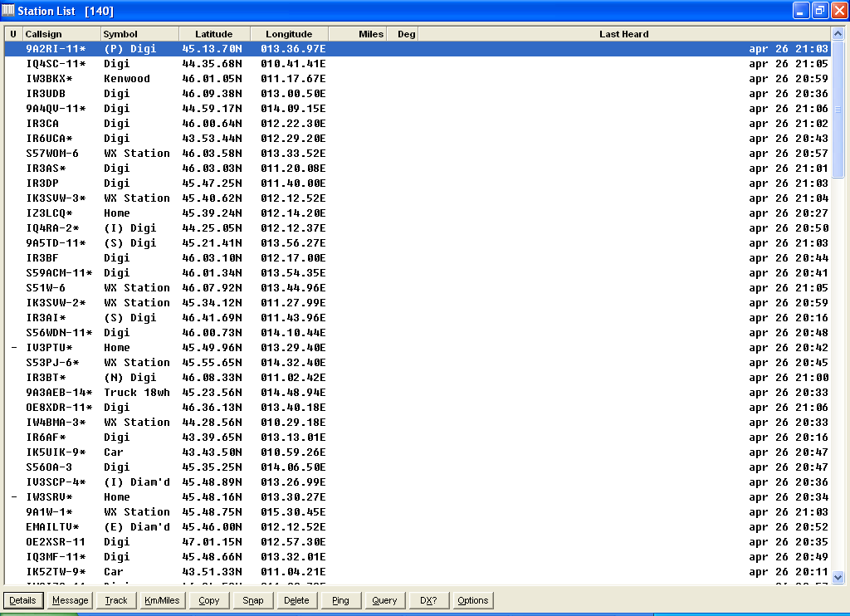Image resolution: width=850 pixels, height=616 pixels.
Task: Select station S51W-6
Action: pyautogui.click(x=418, y=288)
